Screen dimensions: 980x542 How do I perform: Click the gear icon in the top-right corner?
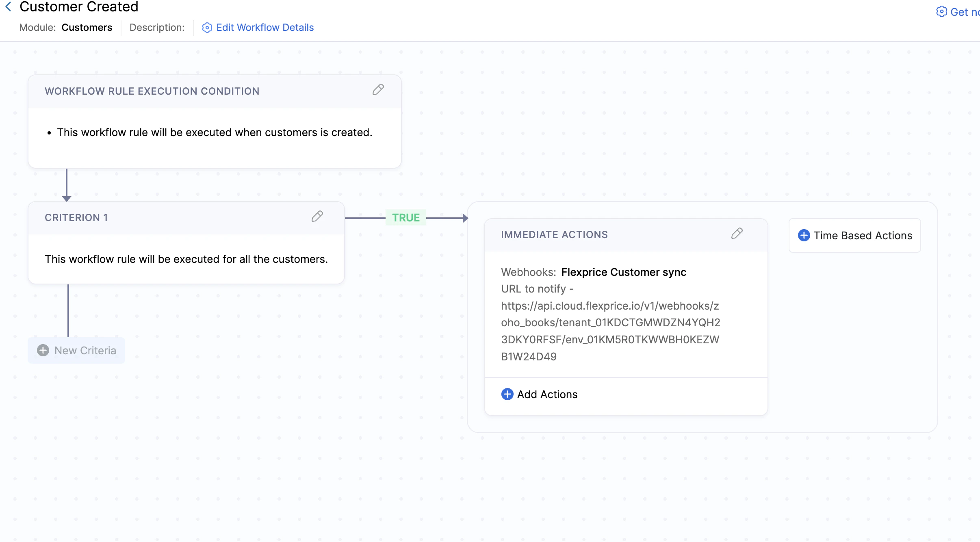coord(942,12)
